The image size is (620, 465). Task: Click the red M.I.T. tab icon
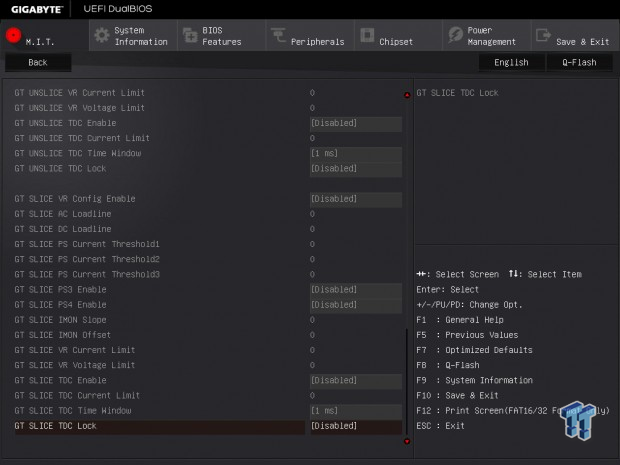point(13,35)
